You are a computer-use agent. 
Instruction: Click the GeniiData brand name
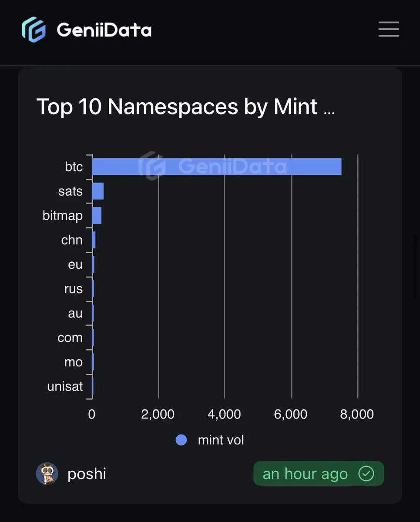104,30
